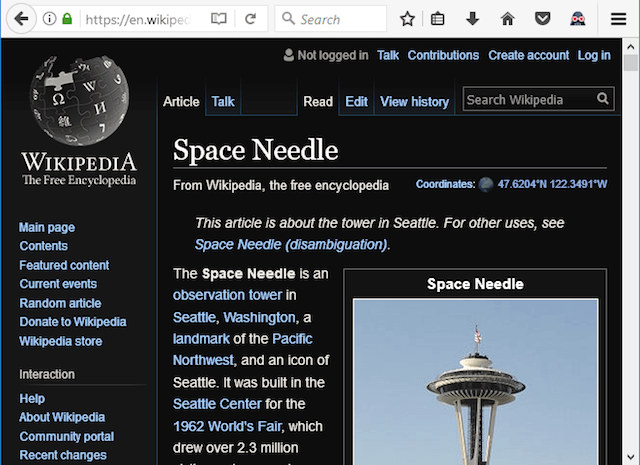This screenshot has width=640, height=465.
Task: Click the browser URL address field
Action: (138, 19)
